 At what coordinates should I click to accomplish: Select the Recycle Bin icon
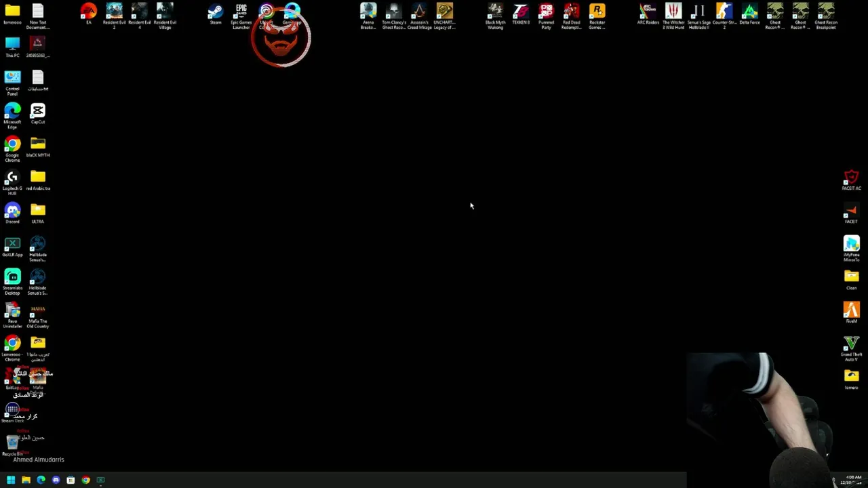click(x=12, y=445)
